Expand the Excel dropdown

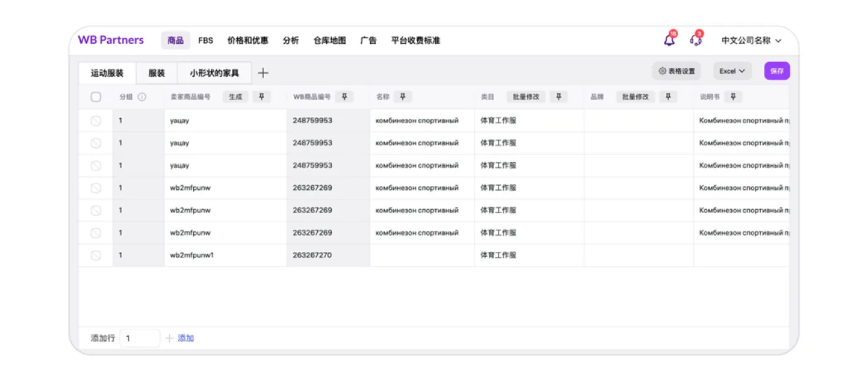click(x=732, y=71)
